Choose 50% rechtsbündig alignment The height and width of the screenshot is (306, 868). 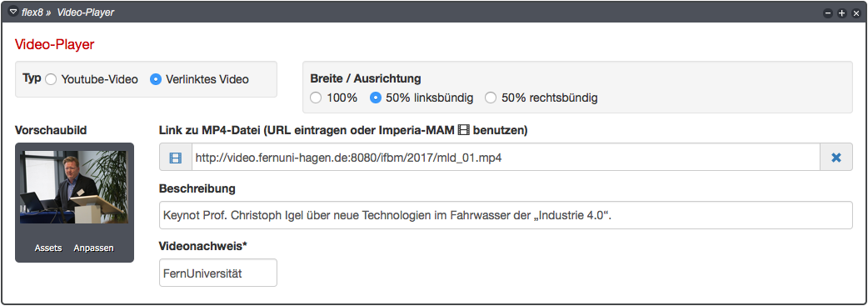(x=491, y=98)
